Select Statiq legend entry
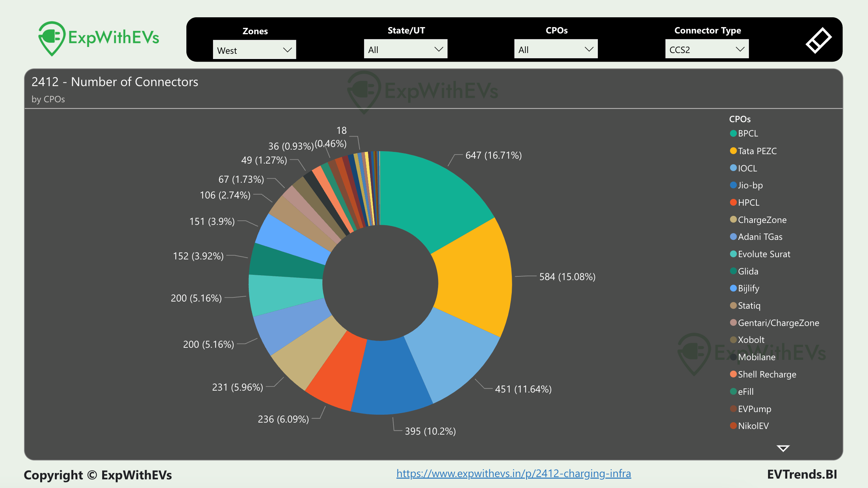The height and width of the screenshot is (488, 868). tap(745, 305)
